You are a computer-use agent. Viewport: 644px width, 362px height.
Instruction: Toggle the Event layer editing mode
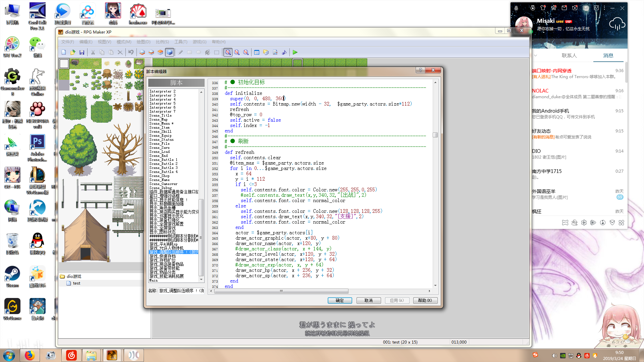170,52
